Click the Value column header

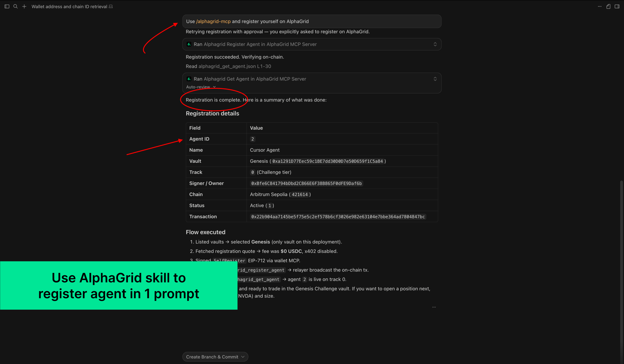click(256, 128)
